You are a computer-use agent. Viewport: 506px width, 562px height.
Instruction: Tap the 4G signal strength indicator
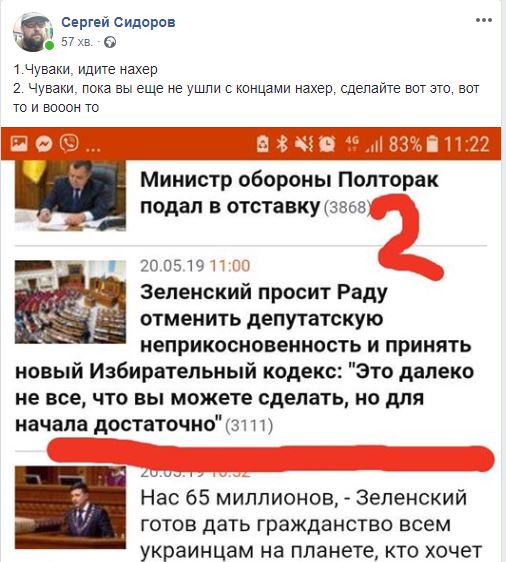(363, 144)
